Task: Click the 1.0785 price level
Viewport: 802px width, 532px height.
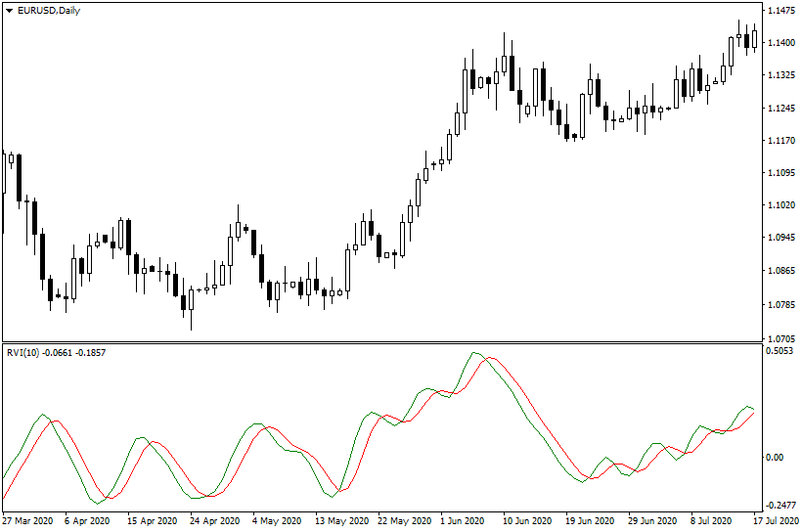Action: click(x=781, y=305)
